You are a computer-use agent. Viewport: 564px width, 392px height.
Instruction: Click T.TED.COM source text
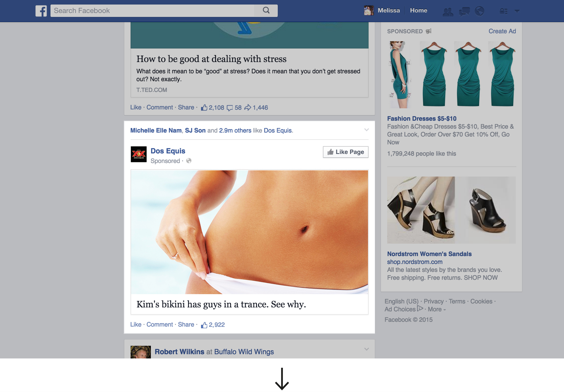point(152,90)
